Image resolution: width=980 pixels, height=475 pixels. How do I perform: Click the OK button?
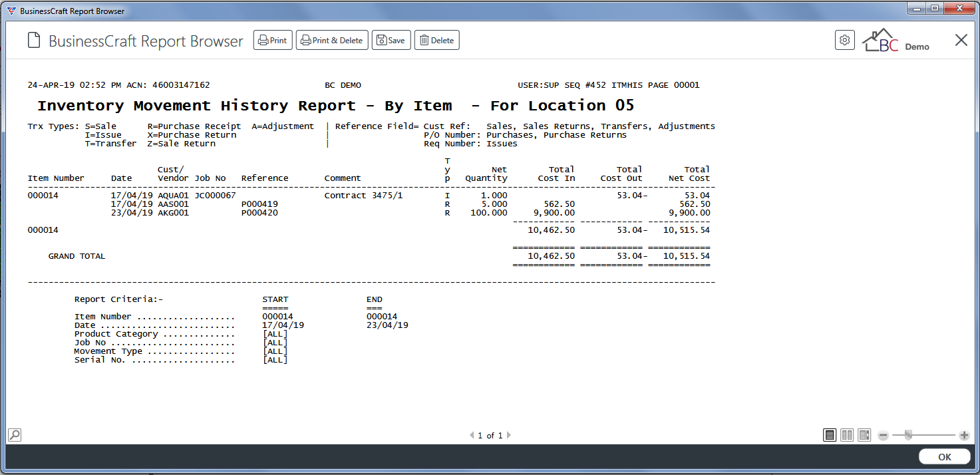(x=945, y=457)
